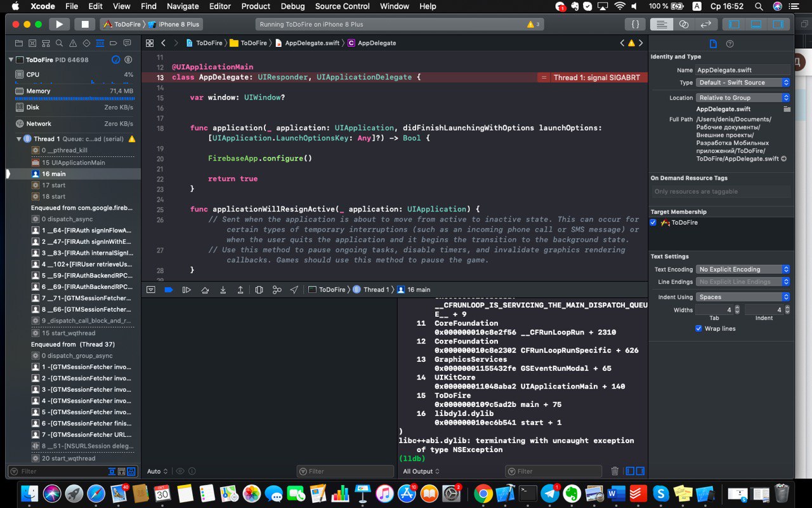The height and width of the screenshot is (508, 812).
Task: Click the Run (play) button in the toolbar
Action: click(x=59, y=24)
